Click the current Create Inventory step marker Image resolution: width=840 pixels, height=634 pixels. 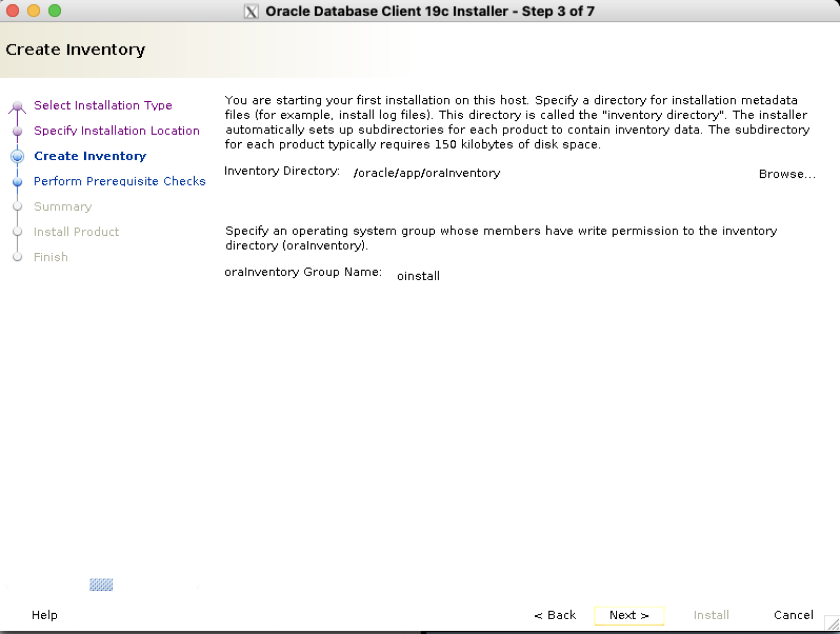coord(17,156)
